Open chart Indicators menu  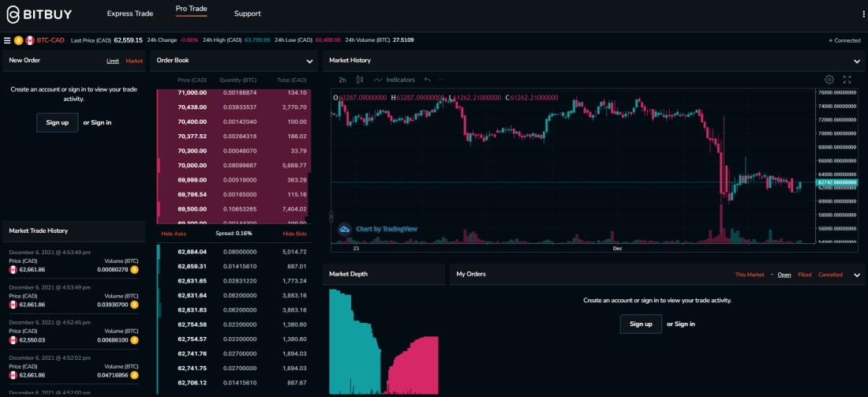[394, 80]
